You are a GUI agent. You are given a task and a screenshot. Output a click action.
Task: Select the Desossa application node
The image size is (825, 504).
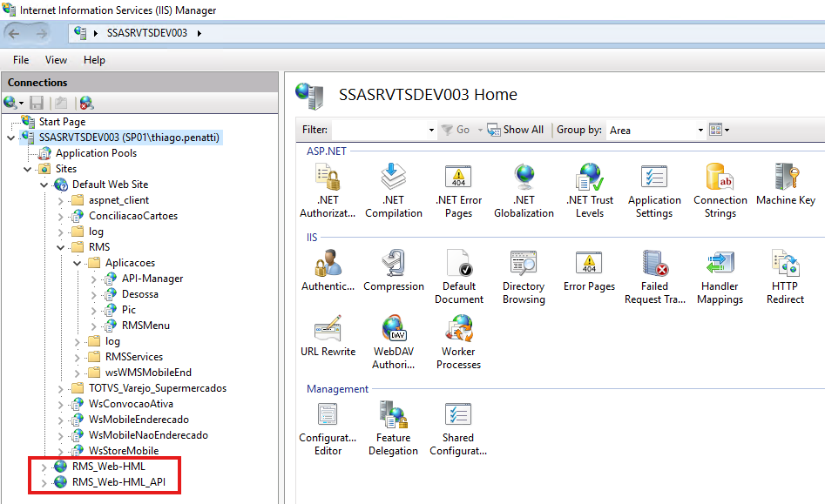click(x=140, y=293)
